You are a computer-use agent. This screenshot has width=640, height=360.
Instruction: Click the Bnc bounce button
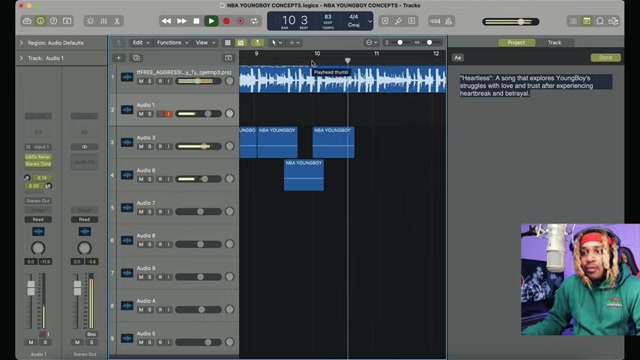pos(91,334)
